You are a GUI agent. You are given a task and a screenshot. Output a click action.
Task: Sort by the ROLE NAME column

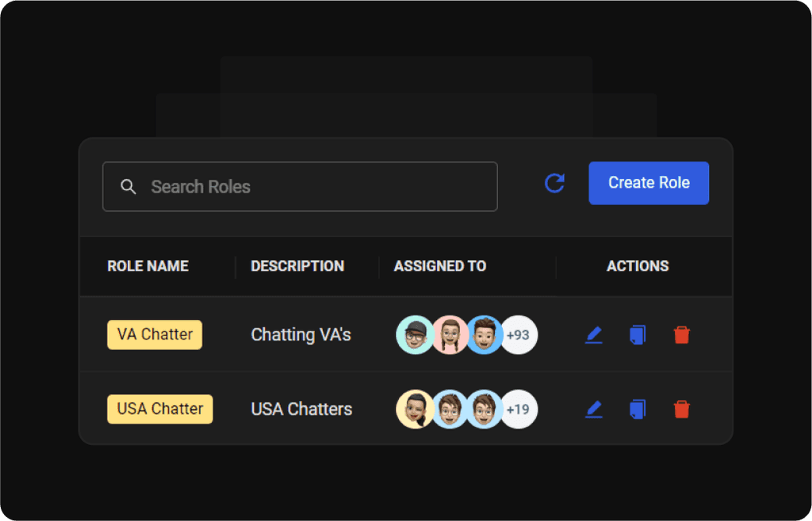click(x=147, y=266)
